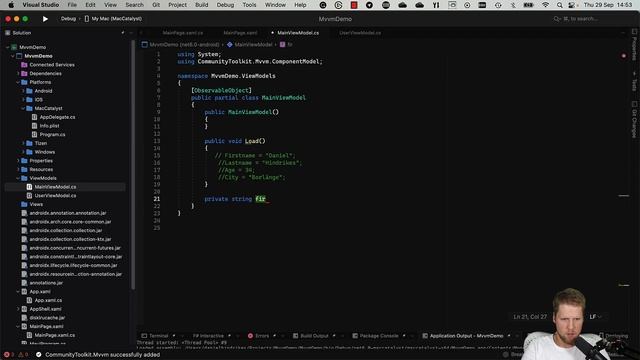Expand the iOS folder
Viewport: 640px width, 360px height.
[x=23, y=100]
